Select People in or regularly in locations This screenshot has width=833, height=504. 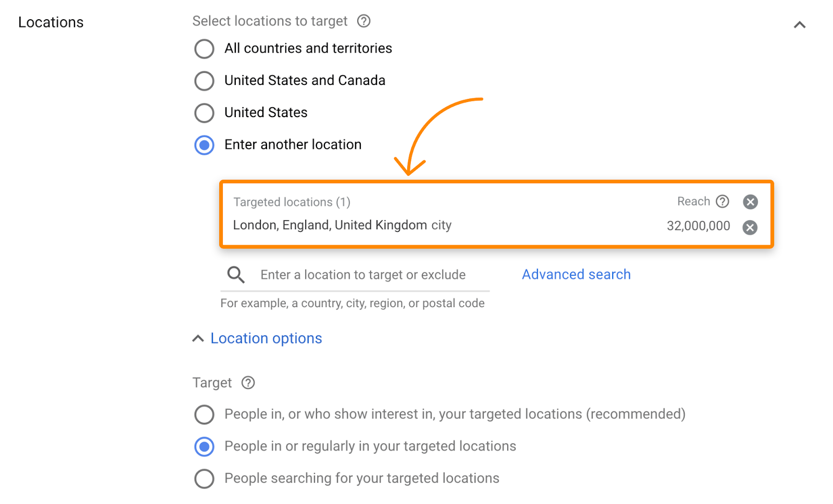tap(204, 446)
